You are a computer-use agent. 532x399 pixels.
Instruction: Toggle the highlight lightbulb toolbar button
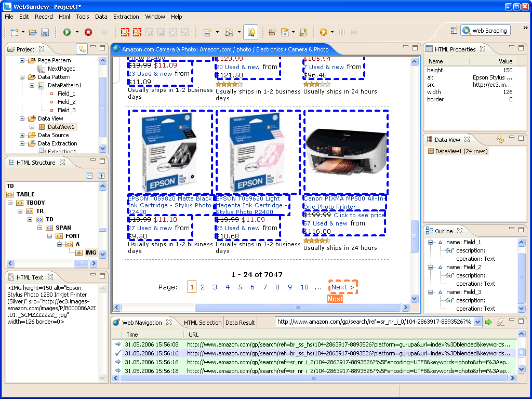251,32
